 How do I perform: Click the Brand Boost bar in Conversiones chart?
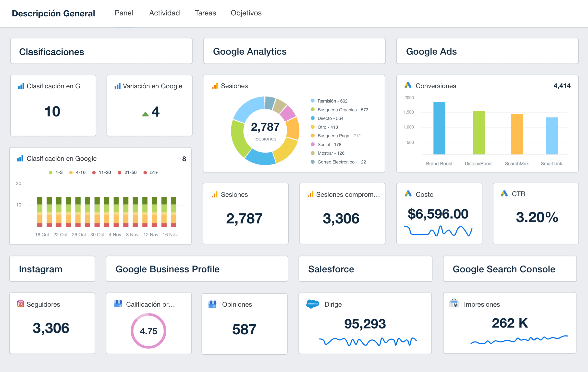tap(439, 128)
